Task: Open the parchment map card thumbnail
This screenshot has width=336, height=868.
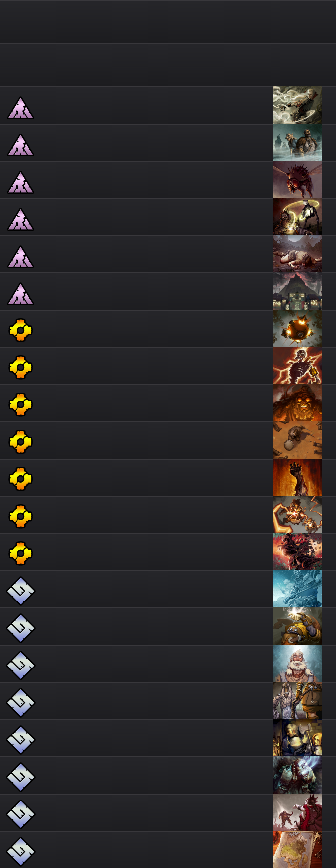Action: click(297, 850)
